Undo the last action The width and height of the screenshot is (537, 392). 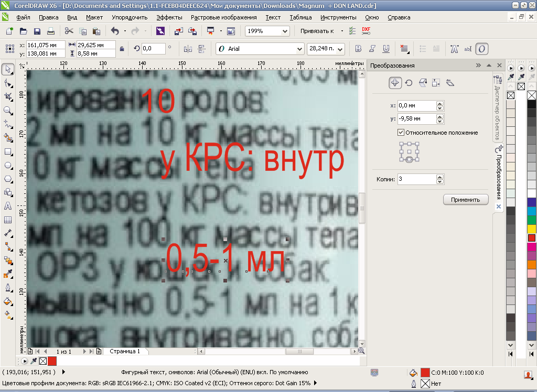pyautogui.click(x=115, y=31)
